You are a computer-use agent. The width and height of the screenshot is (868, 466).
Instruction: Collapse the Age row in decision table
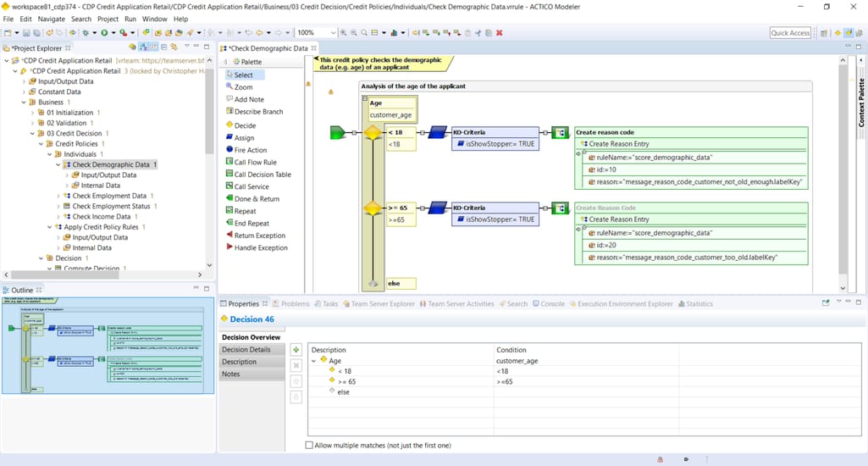(314, 361)
